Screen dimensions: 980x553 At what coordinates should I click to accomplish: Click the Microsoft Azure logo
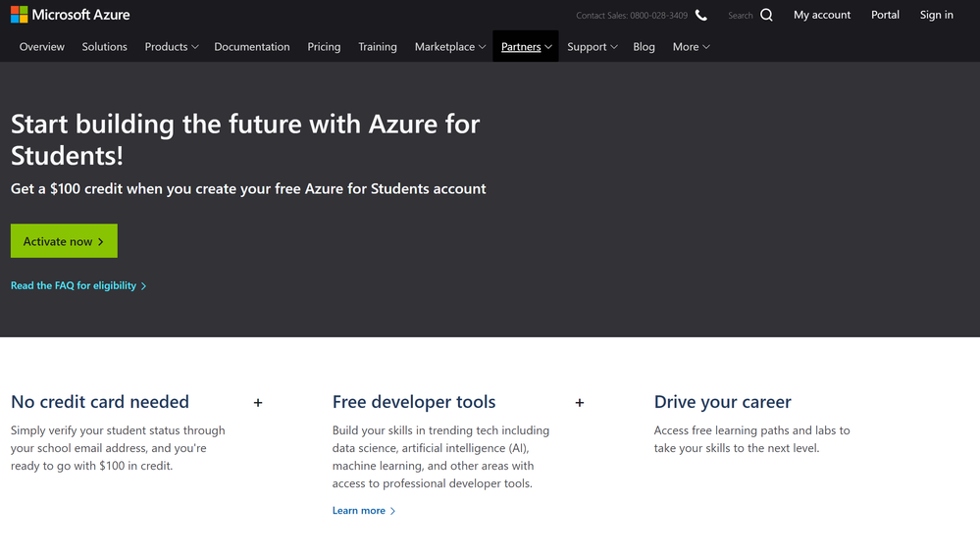(70, 15)
